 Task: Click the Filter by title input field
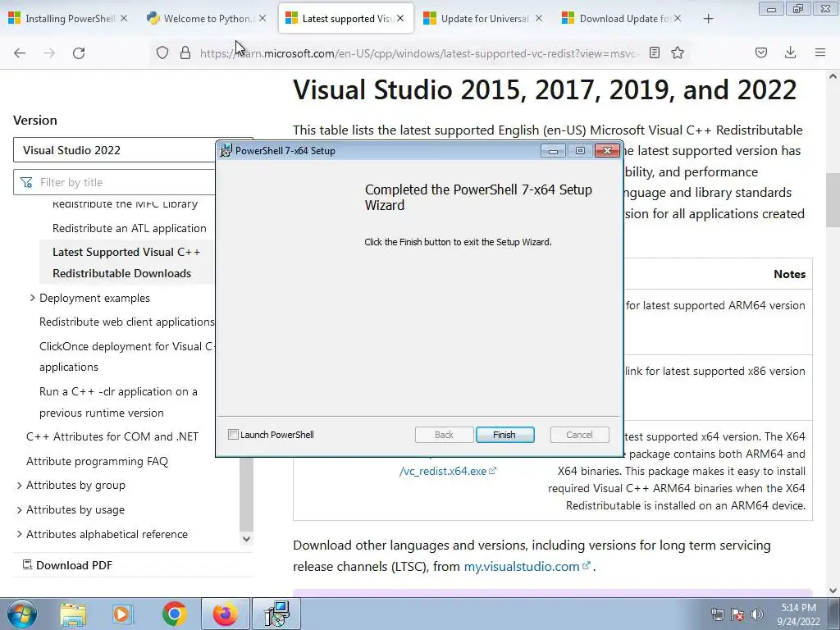(x=115, y=182)
